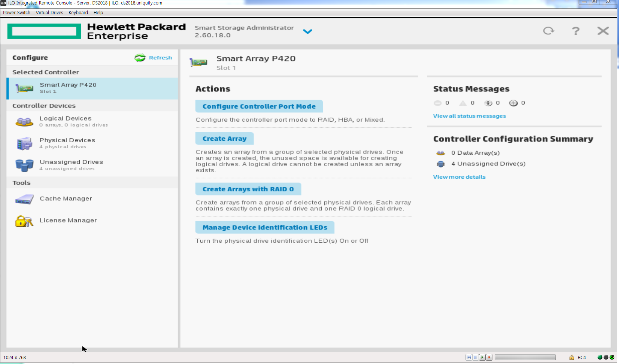
Task: Click the green health LED indicator
Action: click(x=600, y=357)
